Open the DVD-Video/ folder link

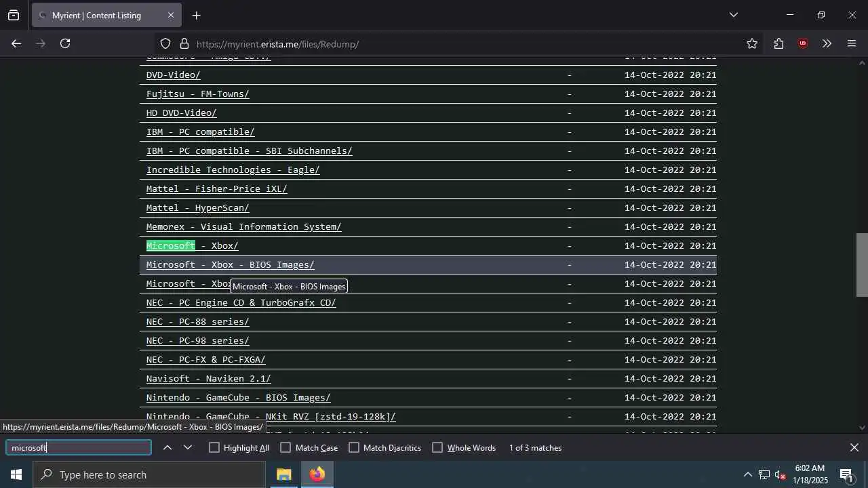173,75
